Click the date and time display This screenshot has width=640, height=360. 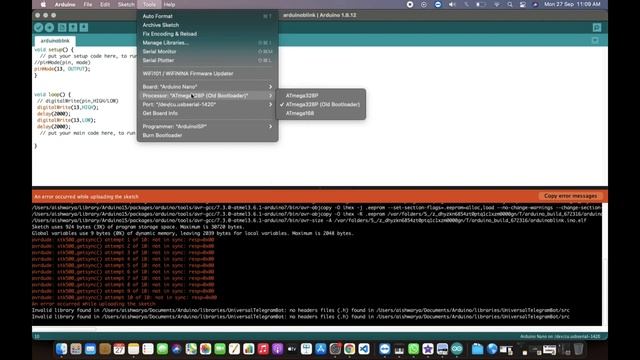point(572,4)
